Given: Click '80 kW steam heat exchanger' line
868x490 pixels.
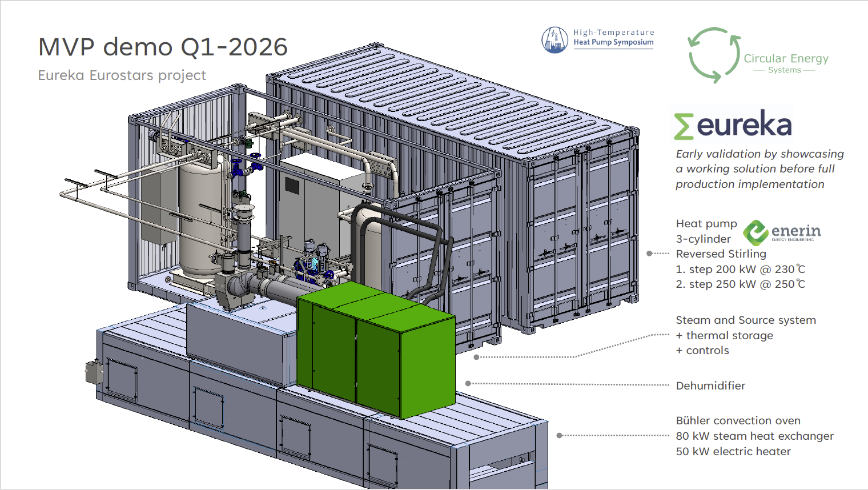Looking at the screenshot, I should [x=755, y=436].
